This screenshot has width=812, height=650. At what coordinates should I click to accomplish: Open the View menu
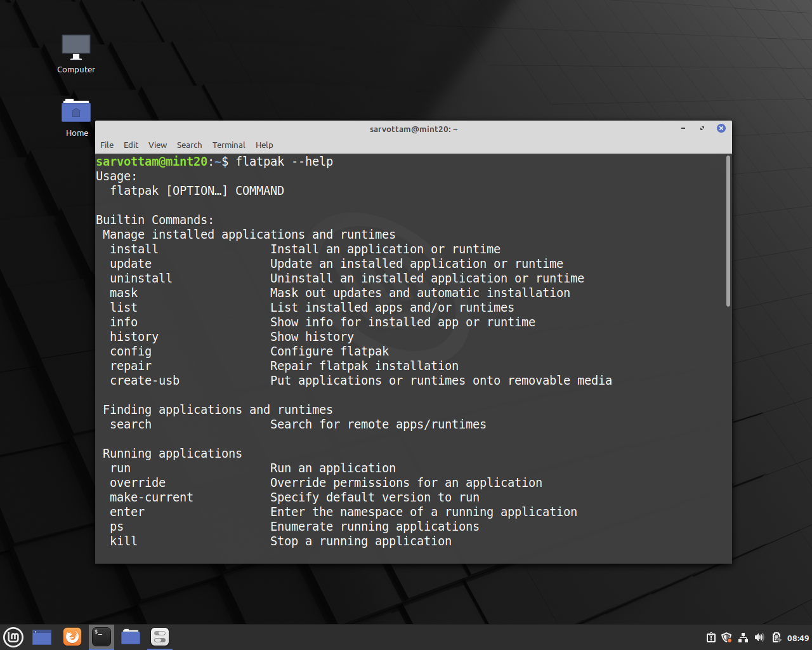tap(157, 145)
